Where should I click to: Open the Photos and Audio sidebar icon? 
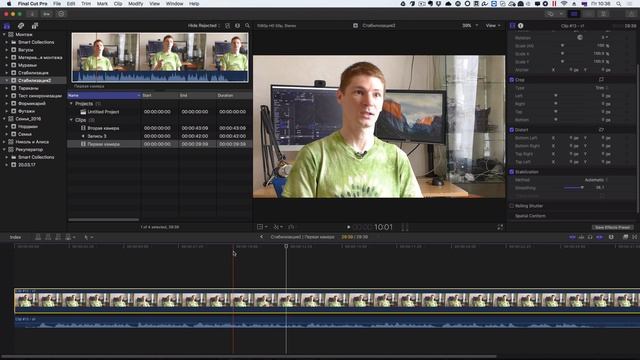(20, 26)
